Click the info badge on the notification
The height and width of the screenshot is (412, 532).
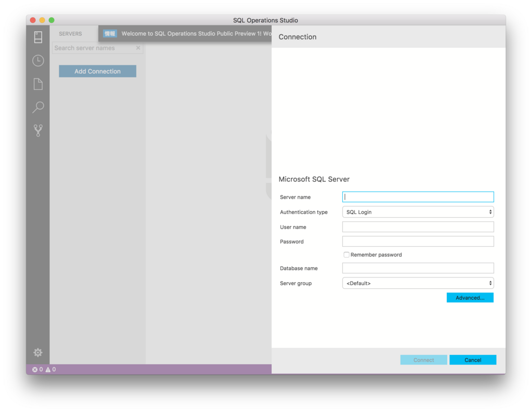tap(110, 34)
